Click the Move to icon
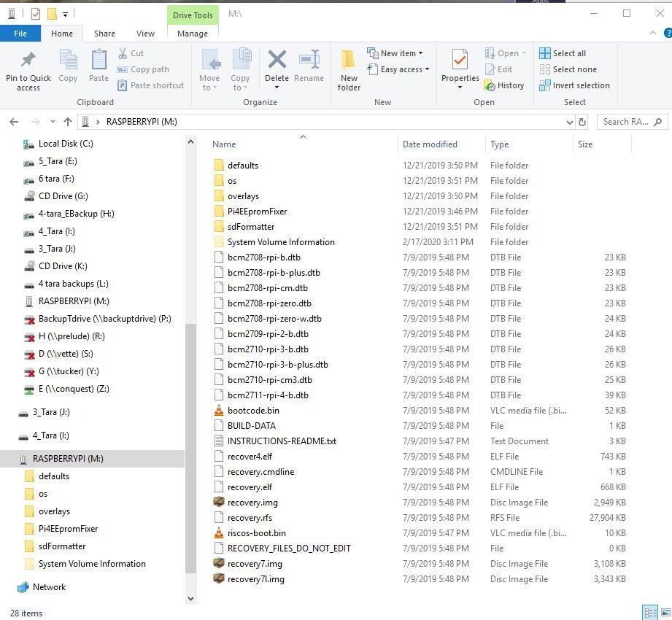672x620 pixels. pos(211,59)
